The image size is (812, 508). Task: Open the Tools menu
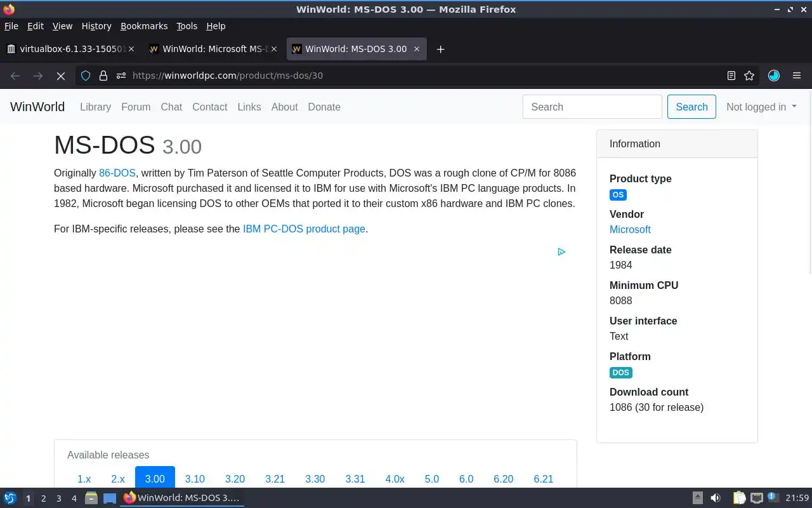pos(187,26)
